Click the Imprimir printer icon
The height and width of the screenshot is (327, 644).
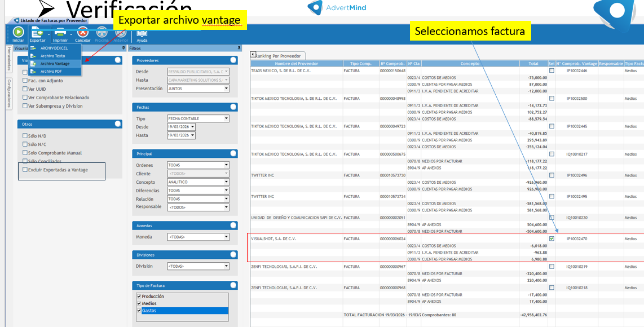coord(60,32)
